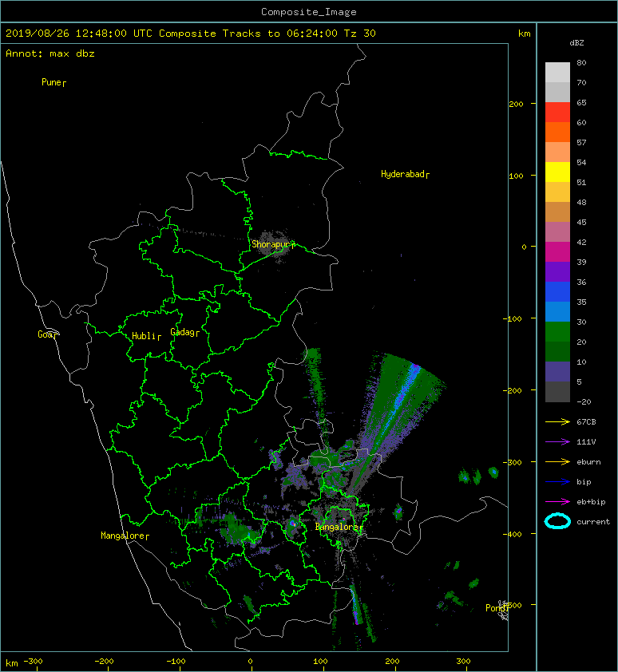Click the 300 tick on bottom axis

click(x=464, y=662)
